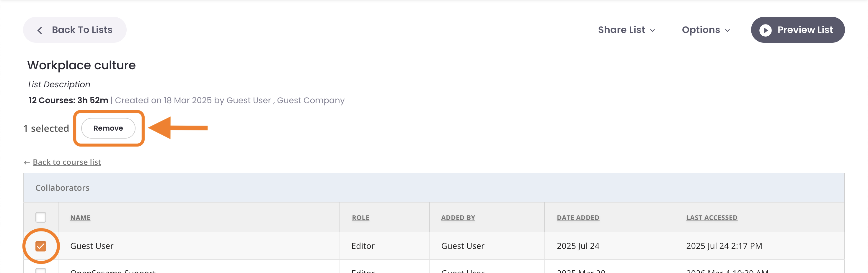Click the left chevron icon beside Back To Lists
Image resolution: width=868 pixels, height=273 pixels.
[x=40, y=30]
